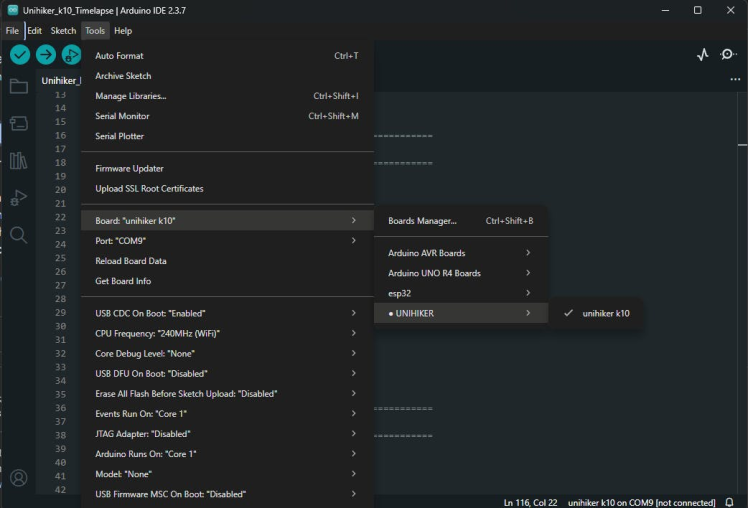Open the three-dot tab options menu
This screenshot has height=508, width=748.
click(735, 79)
